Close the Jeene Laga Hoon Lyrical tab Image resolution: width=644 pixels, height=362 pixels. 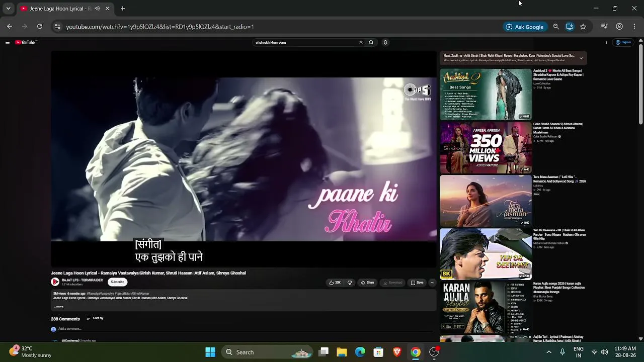point(107,9)
